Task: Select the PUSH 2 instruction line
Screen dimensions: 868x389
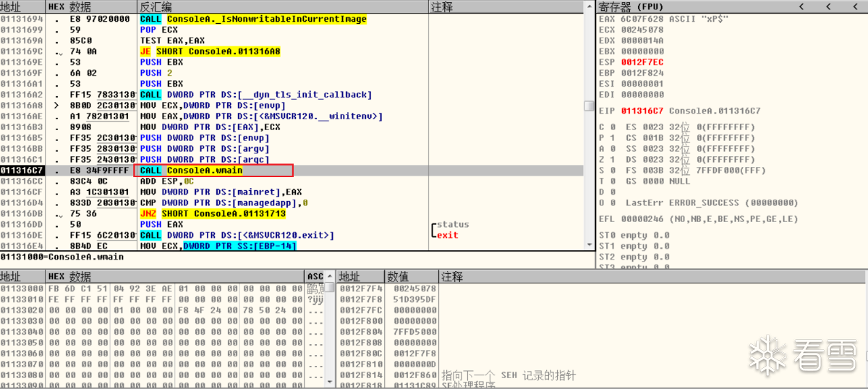Action: (x=292, y=73)
